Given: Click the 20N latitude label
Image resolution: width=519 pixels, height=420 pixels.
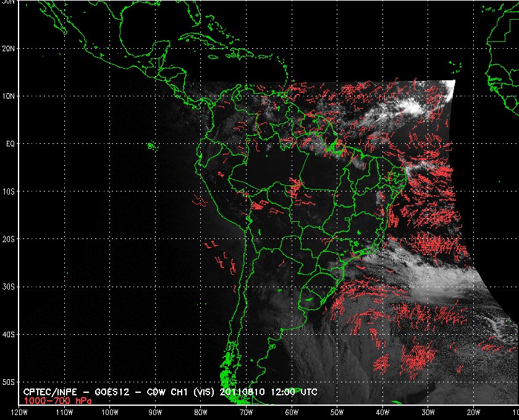Looking at the screenshot, I should [x=9, y=48].
